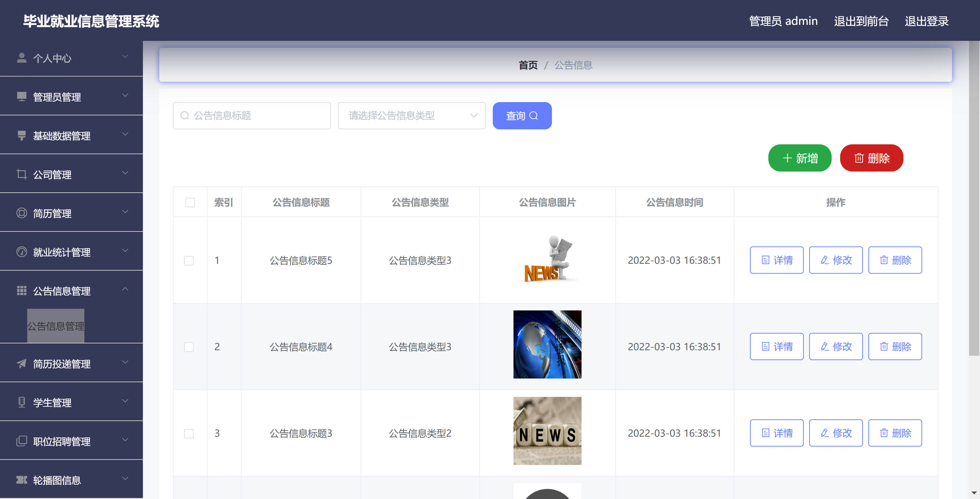Tick the select-all checkbox in table header
Viewport: 980px width, 499px height.
190,202
